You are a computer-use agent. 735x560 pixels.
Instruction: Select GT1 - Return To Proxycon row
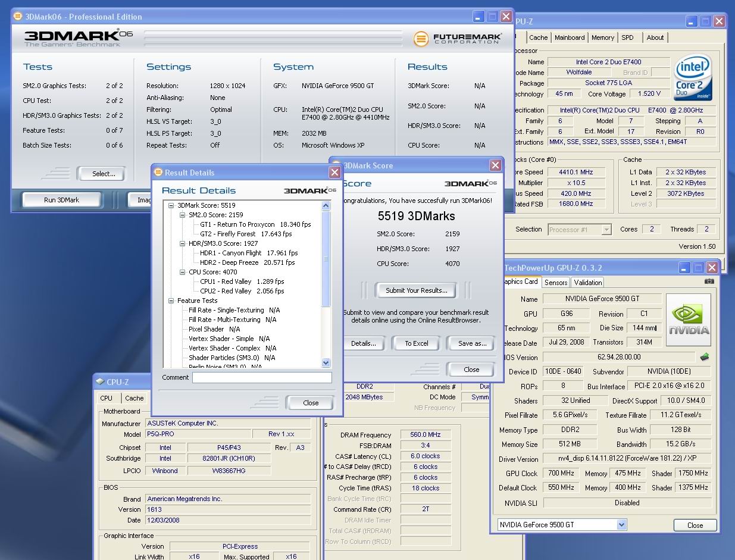pyautogui.click(x=255, y=224)
